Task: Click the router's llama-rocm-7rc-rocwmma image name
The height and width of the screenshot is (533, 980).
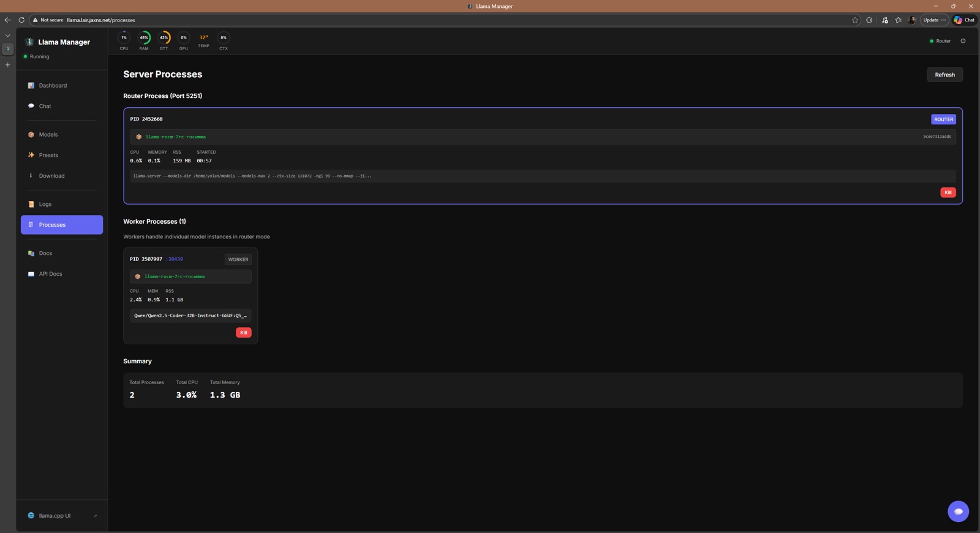Action: 176,137
